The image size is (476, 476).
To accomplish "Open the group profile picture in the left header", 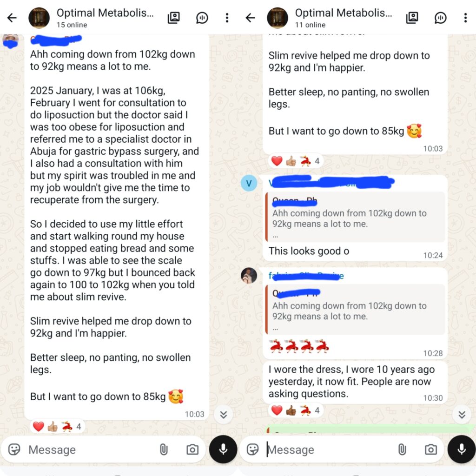I will point(39,18).
